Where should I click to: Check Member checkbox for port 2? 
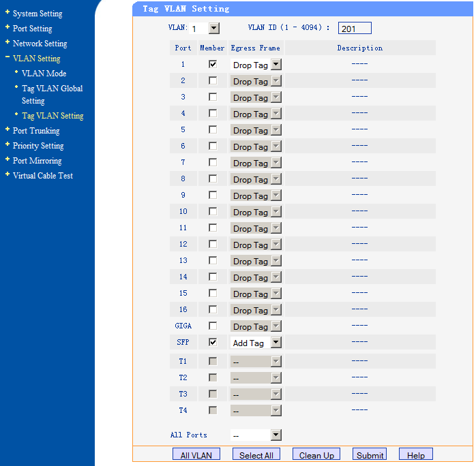click(x=213, y=80)
